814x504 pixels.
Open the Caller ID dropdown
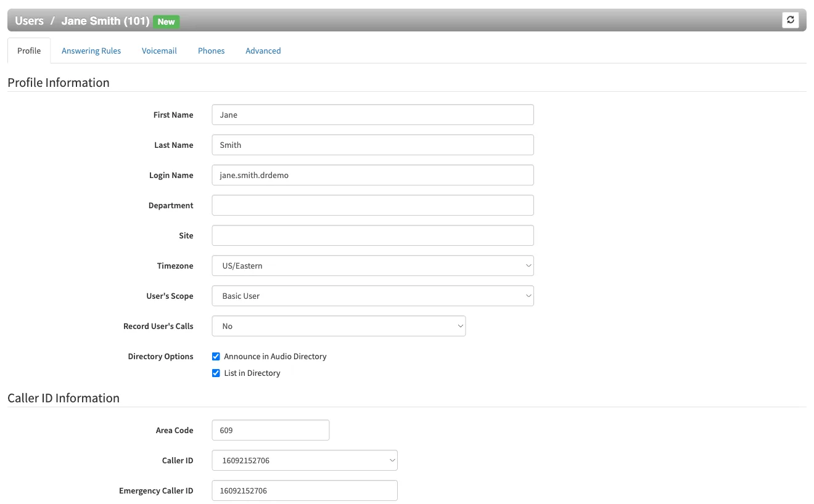tap(305, 460)
